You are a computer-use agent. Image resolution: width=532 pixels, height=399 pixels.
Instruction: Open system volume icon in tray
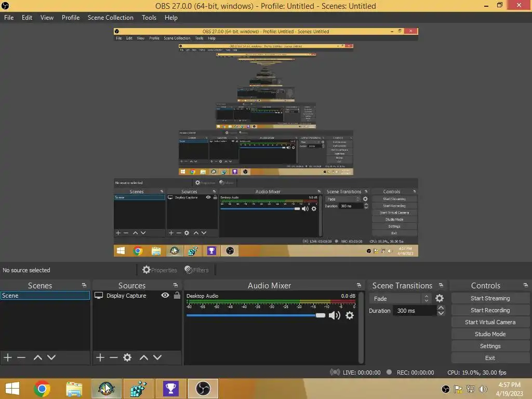pos(483,389)
